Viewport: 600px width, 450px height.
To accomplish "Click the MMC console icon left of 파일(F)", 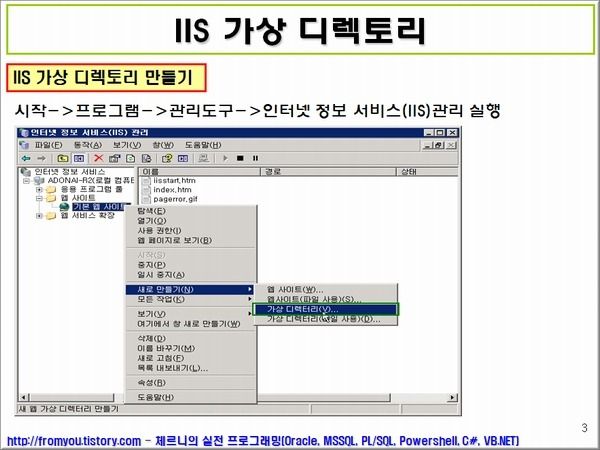I will (24, 145).
